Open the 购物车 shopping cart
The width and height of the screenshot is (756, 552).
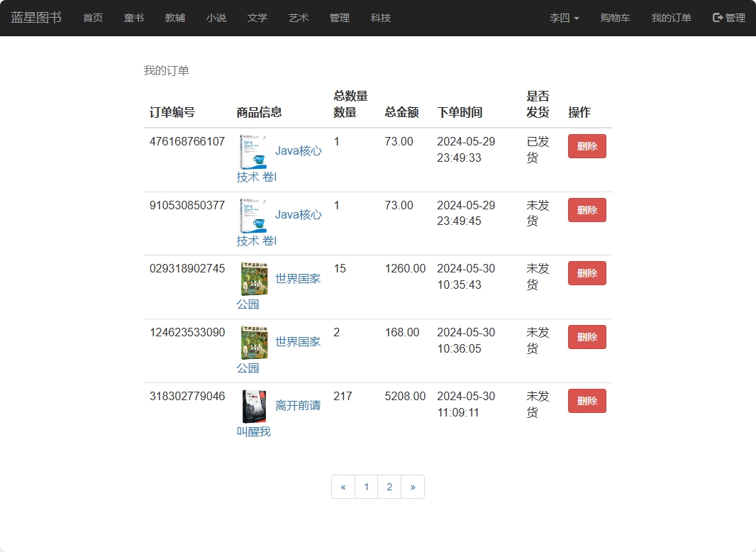pos(616,18)
